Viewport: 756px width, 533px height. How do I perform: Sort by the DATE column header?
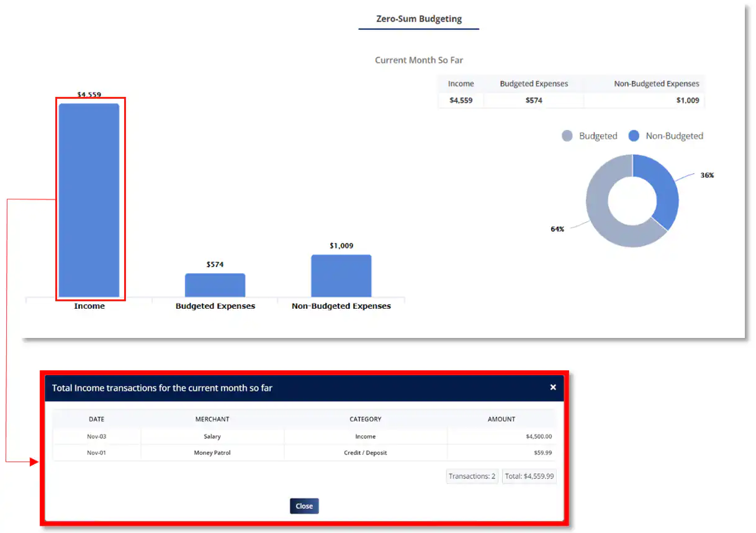96,419
